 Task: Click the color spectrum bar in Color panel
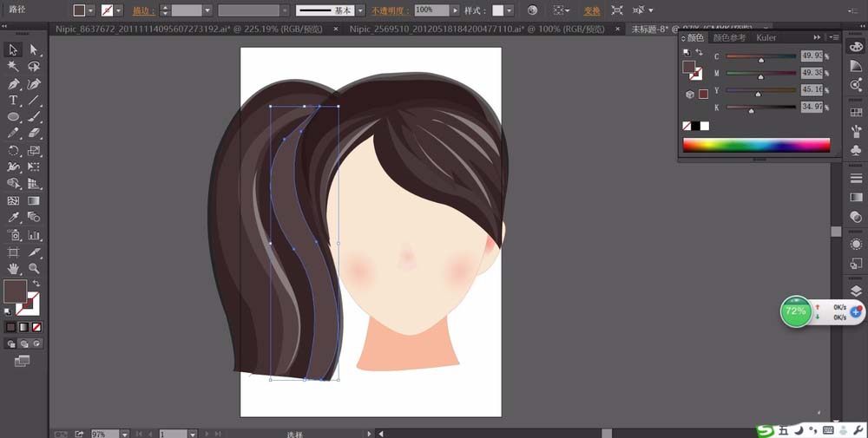[x=756, y=145]
